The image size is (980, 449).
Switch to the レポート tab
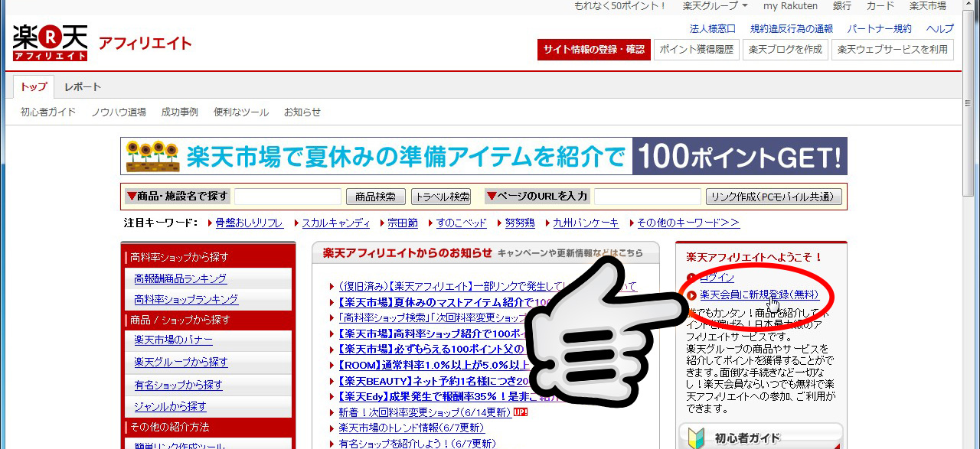tap(82, 86)
